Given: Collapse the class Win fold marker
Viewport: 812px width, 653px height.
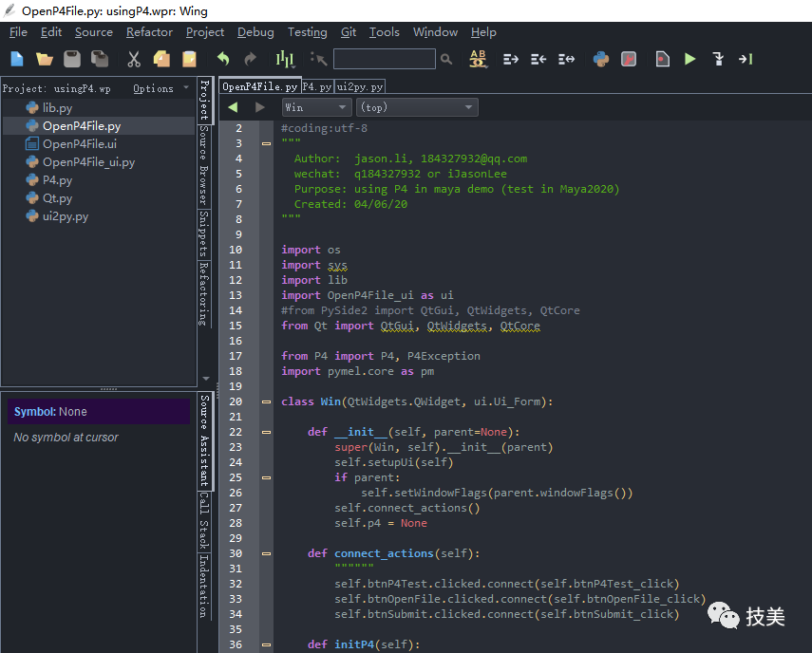Looking at the screenshot, I should point(266,401).
